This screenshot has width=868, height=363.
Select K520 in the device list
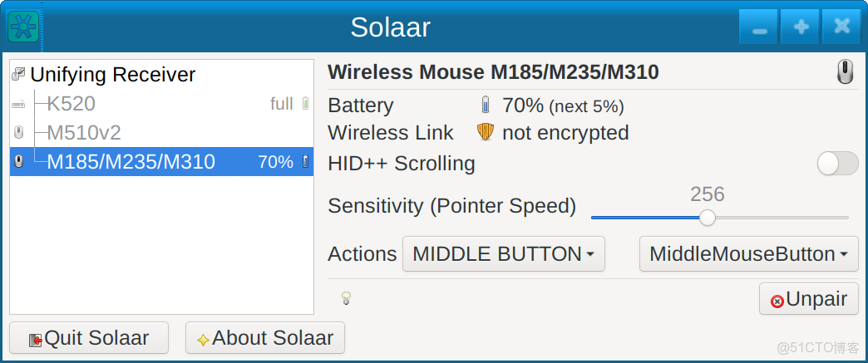[72, 104]
